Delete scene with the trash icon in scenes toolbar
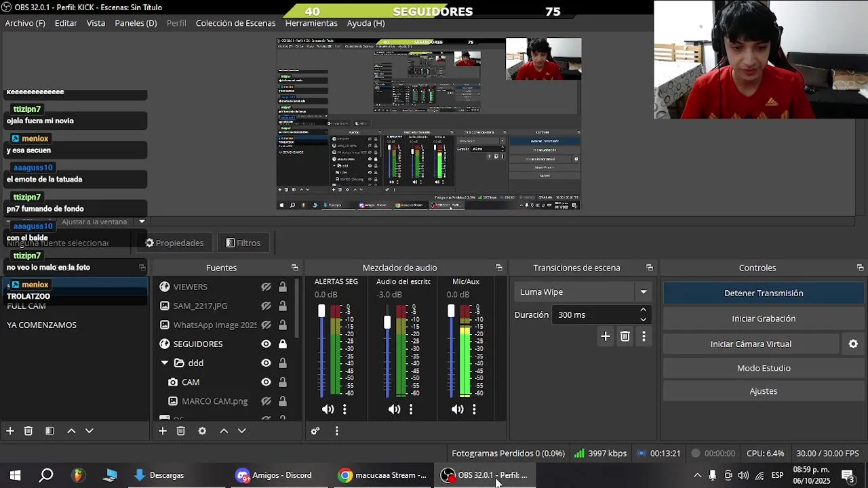Screen dimensions: 868x488 click(28, 431)
